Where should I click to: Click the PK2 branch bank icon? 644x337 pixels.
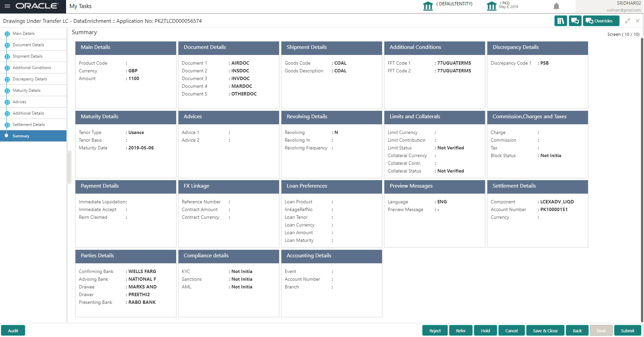492,6
